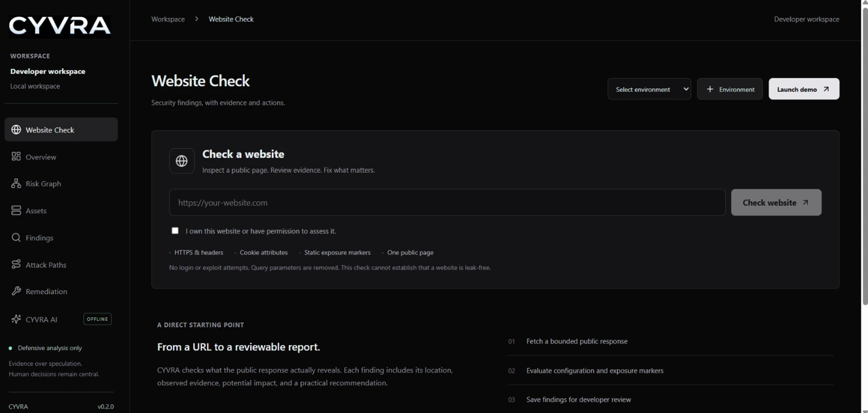Click the CYVRA AI sparkle icon
Image resolution: width=868 pixels, height=413 pixels.
(x=16, y=319)
